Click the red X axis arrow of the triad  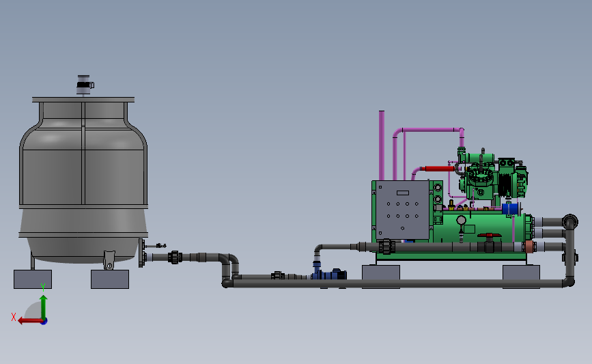click(29, 321)
